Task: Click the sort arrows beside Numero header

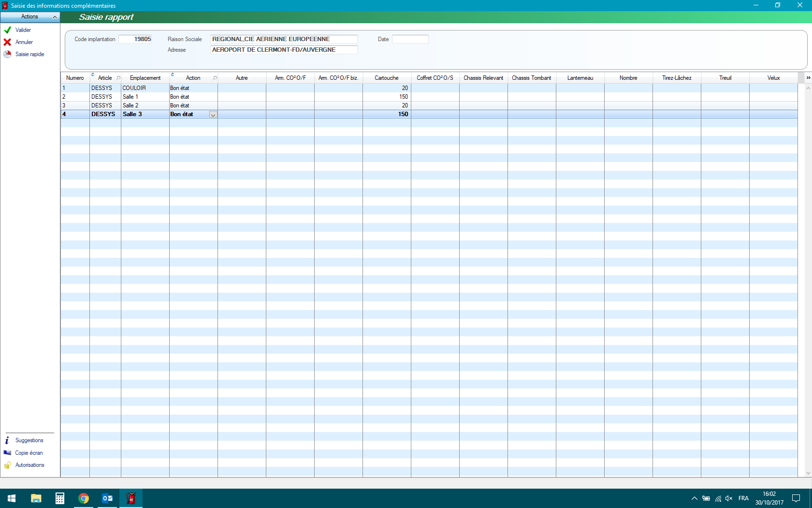Action: click(93, 75)
